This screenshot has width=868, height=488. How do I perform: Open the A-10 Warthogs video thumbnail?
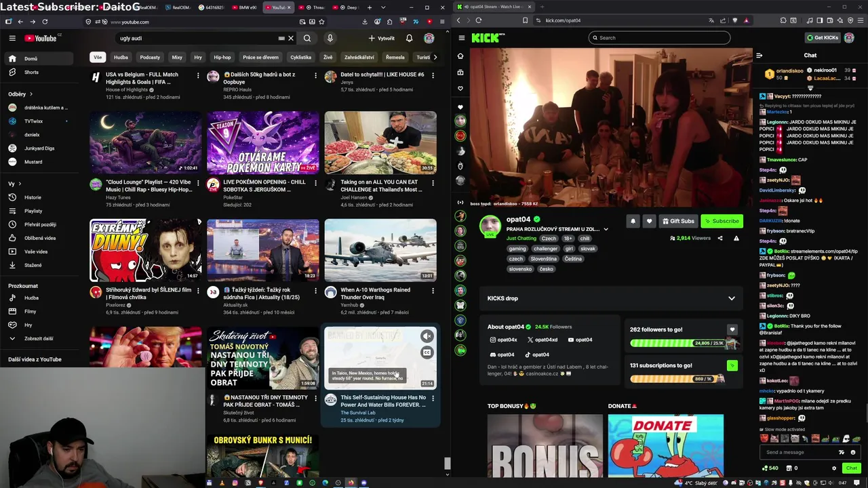click(380, 250)
